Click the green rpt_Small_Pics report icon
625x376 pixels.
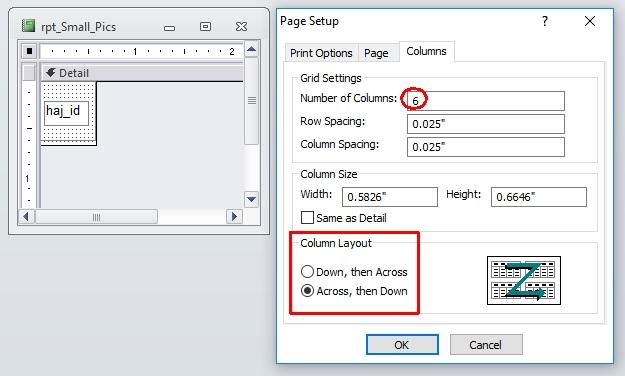pyautogui.click(x=28, y=26)
